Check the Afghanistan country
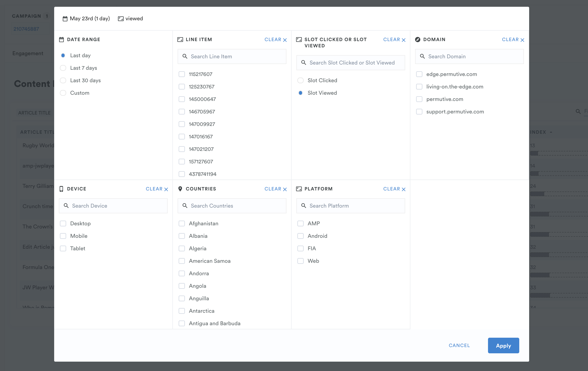This screenshot has width=588, height=371. pyautogui.click(x=182, y=223)
